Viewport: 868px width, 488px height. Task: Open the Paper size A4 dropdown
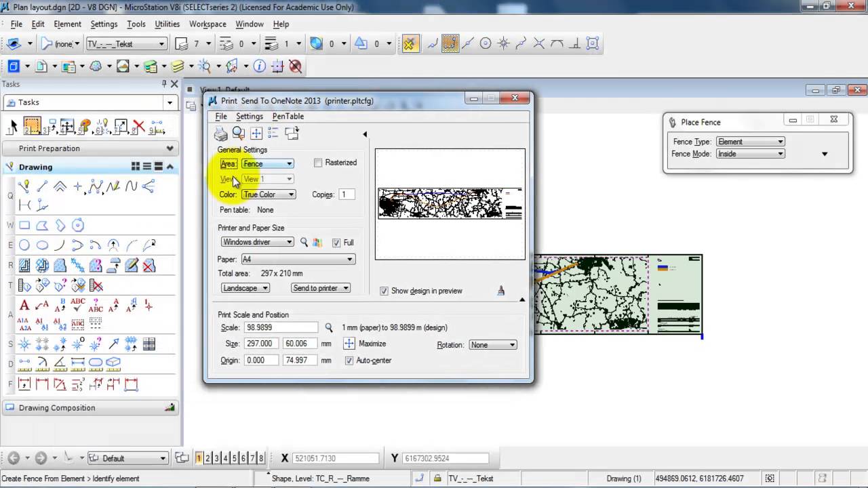298,260
